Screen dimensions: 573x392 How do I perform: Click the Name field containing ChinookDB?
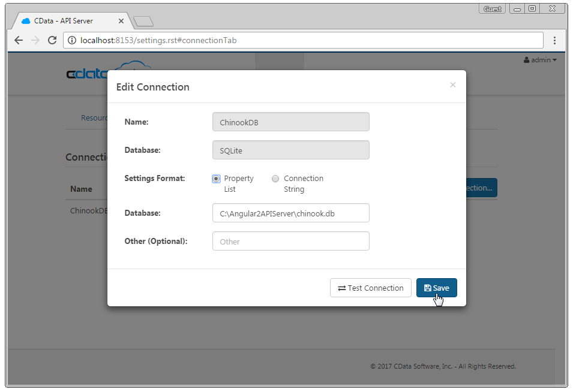290,122
